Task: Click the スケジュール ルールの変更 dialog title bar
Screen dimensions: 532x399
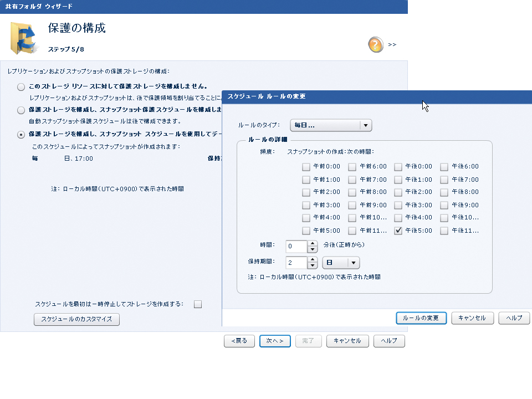Action: point(377,96)
